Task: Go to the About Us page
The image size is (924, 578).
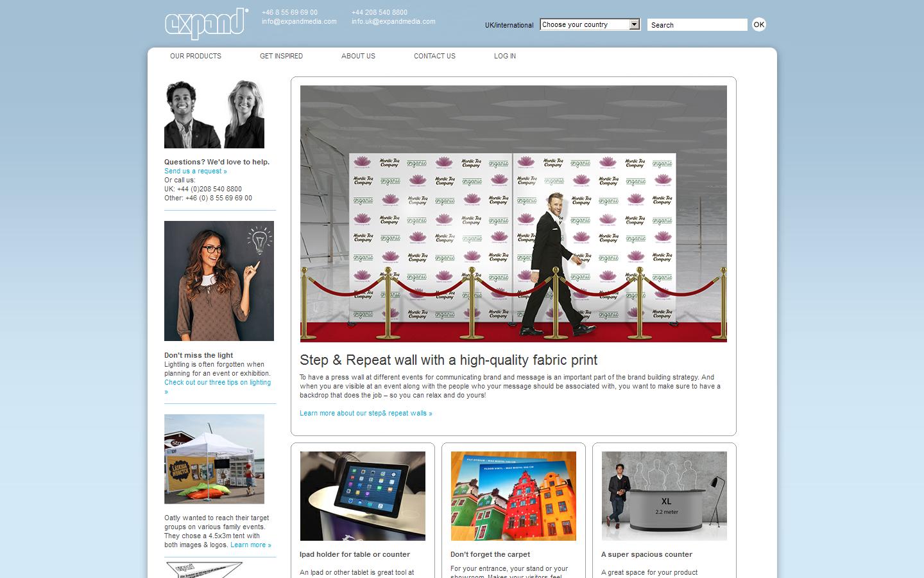Action: coord(358,57)
